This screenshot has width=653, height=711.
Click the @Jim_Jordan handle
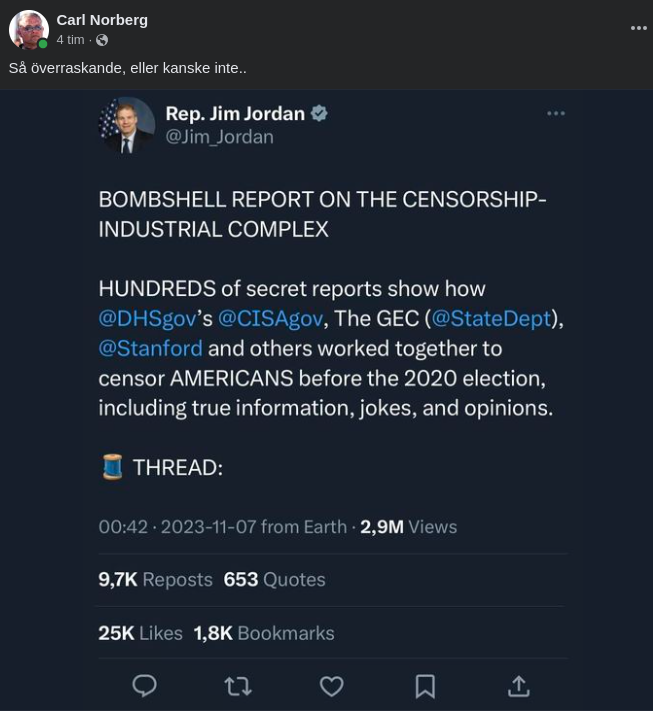[x=219, y=137]
